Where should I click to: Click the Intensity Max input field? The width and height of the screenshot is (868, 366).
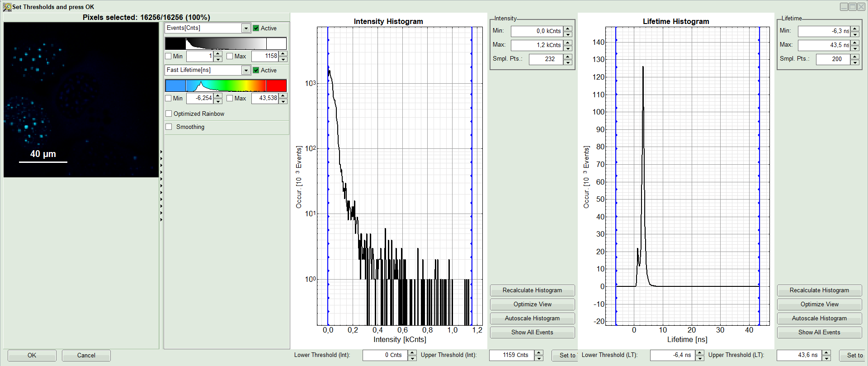537,45
